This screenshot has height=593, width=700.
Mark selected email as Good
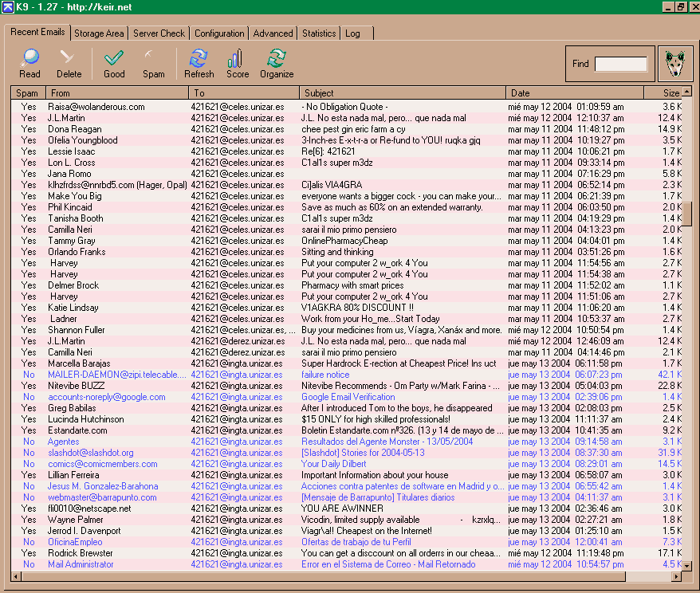tap(114, 64)
